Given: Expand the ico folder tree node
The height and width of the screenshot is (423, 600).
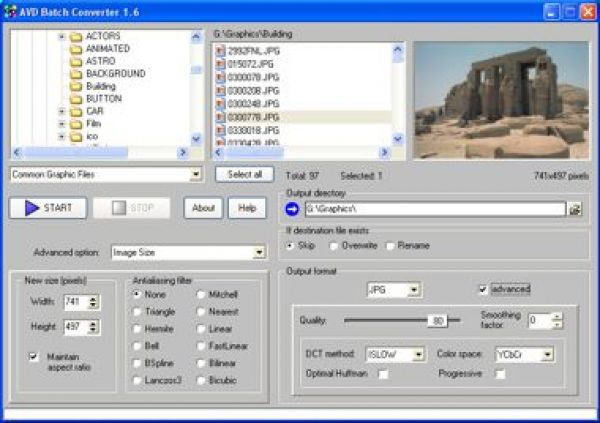Looking at the screenshot, I should (62, 137).
